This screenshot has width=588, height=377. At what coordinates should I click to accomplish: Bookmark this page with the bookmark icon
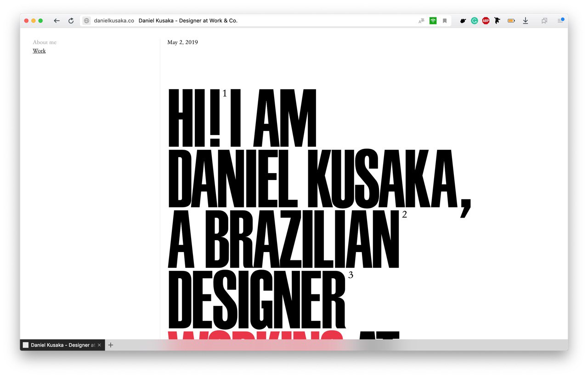[445, 21]
